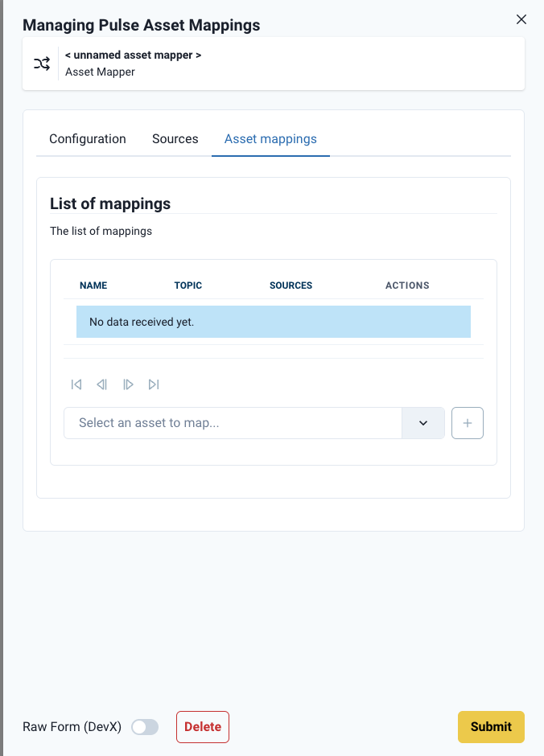Click the ACTIONS column header
This screenshot has width=544, height=756.
407,286
